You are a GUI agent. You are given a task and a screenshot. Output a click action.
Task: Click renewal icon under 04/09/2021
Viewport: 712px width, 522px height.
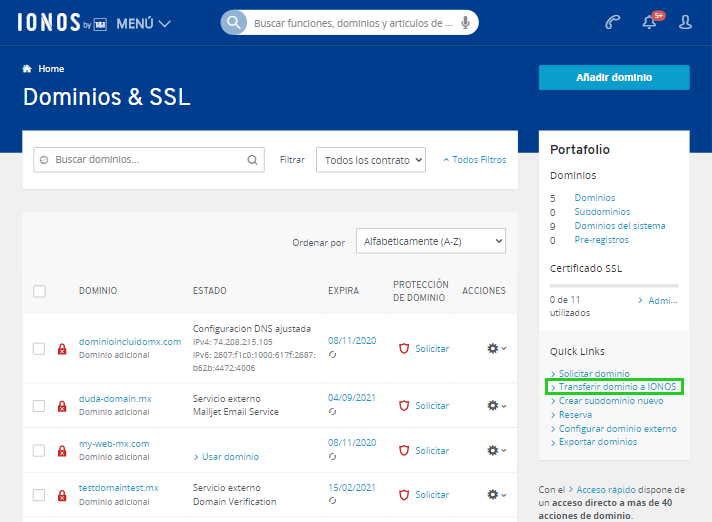pyautogui.click(x=332, y=411)
